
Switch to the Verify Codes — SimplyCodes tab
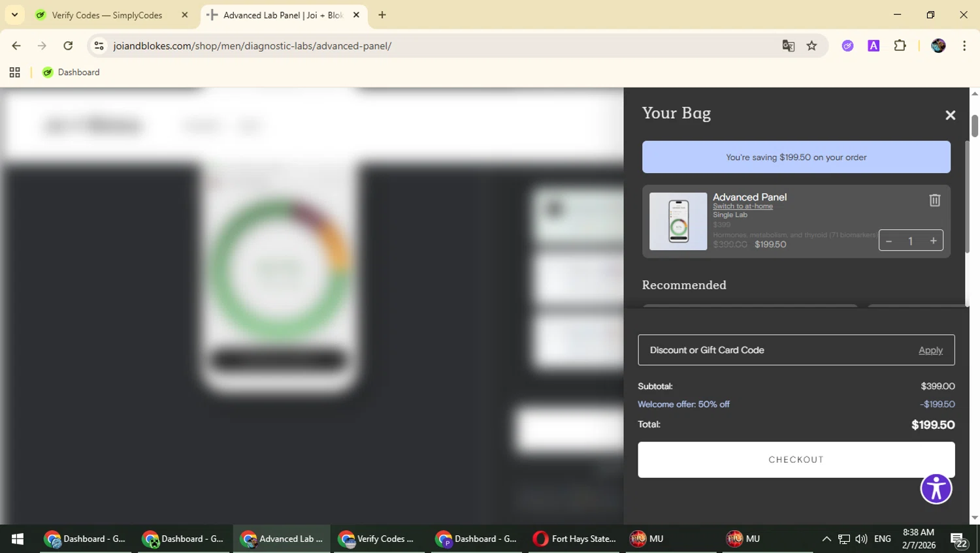106,15
